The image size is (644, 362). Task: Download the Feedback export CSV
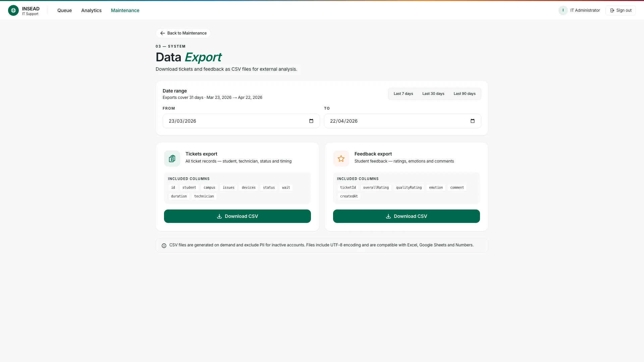click(x=407, y=216)
